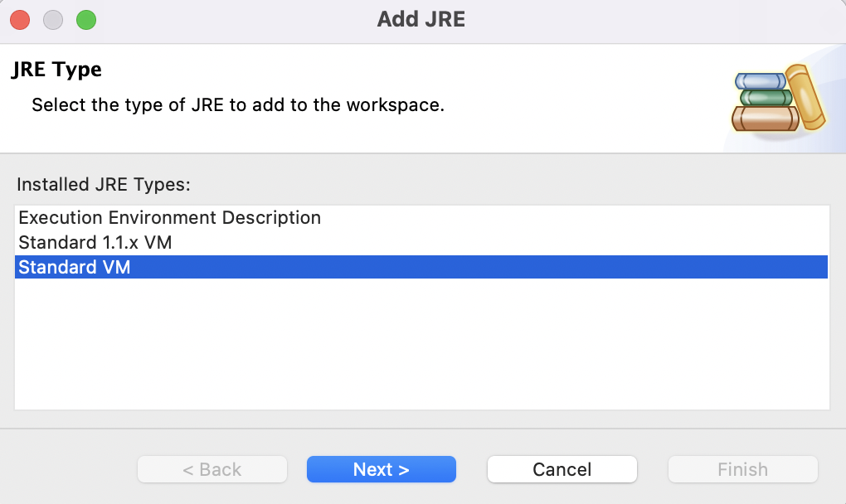Select the highlighted Standard VM entry
This screenshot has height=504, width=846.
tap(75, 267)
